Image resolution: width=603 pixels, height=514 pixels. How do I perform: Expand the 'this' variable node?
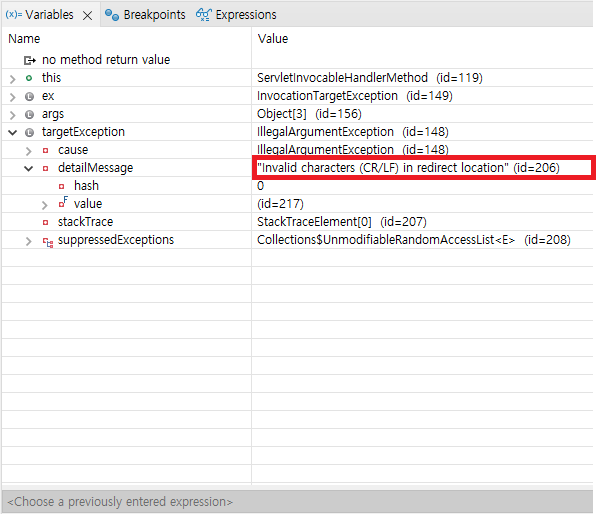click(x=12, y=78)
